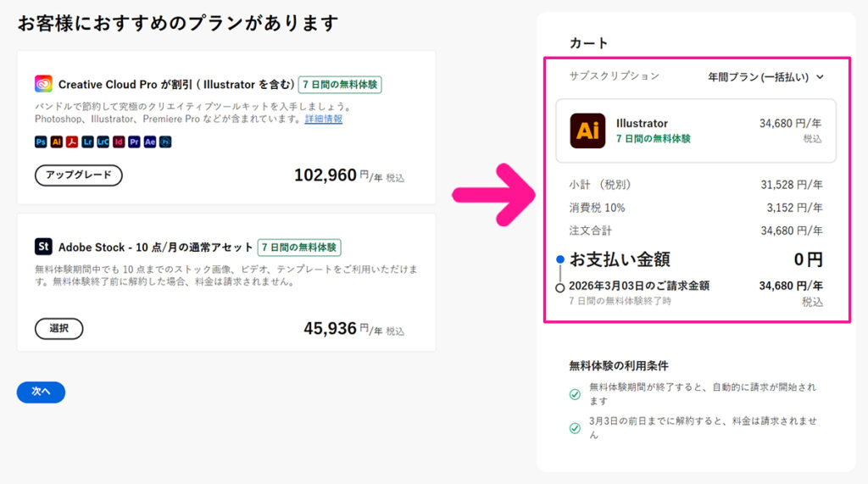The height and width of the screenshot is (484, 868).
Task: Open the 年間プラン (一括払い) subscription dropdown
Action: click(765, 77)
